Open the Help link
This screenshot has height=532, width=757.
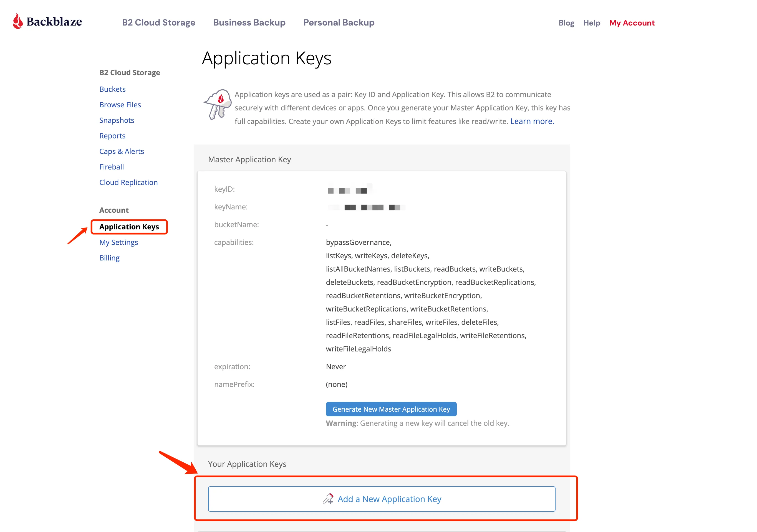coord(592,23)
